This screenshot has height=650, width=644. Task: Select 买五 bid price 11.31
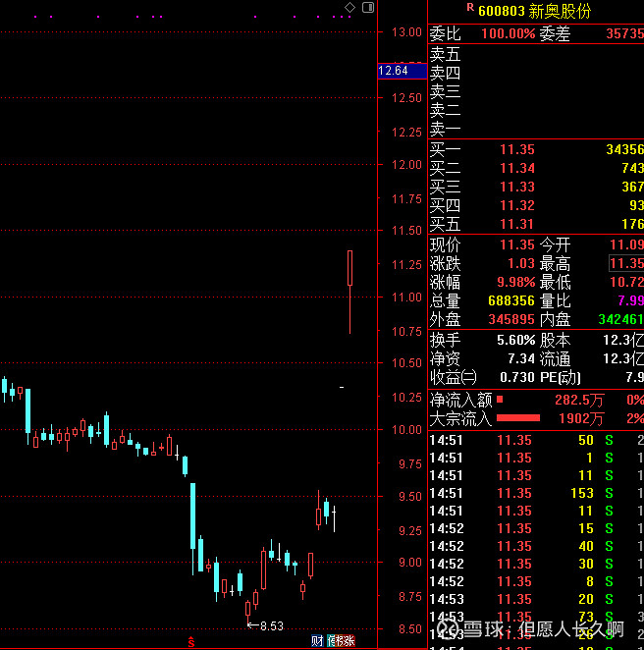coord(517,224)
